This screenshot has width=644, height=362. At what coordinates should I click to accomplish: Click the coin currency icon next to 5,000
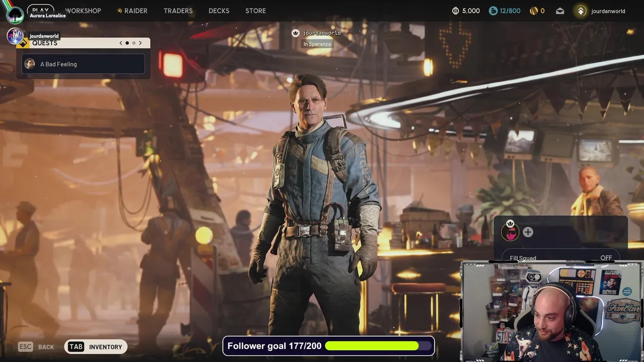[456, 11]
